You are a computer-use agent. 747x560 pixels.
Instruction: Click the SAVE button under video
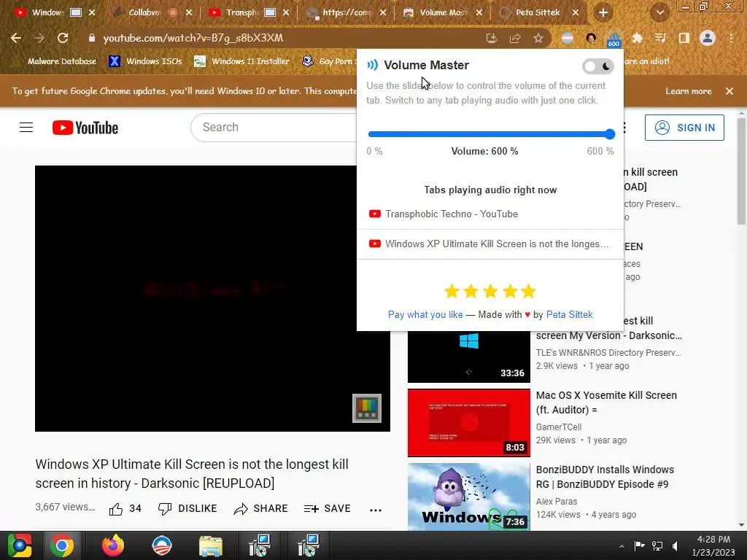tap(328, 508)
